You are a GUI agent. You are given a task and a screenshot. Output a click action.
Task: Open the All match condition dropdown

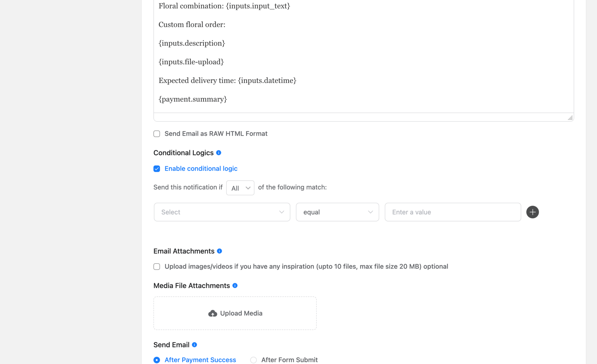tap(240, 188)
